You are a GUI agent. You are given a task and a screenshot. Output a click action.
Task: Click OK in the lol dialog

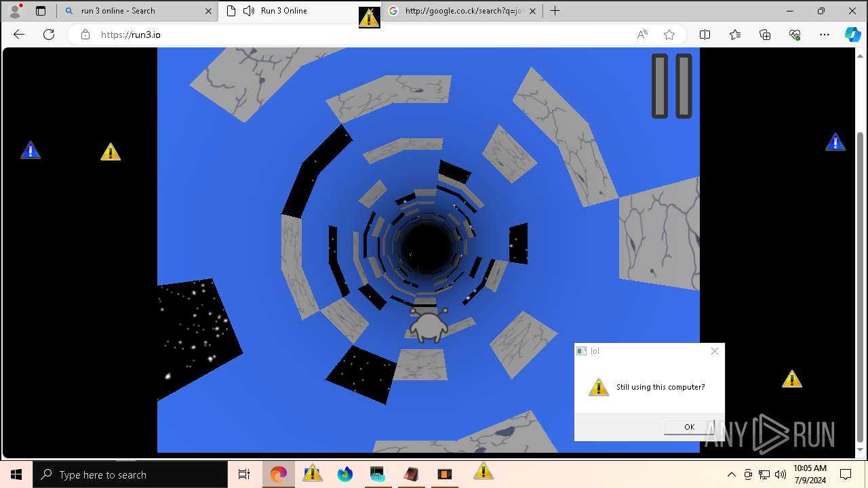[x=689, y=427]
